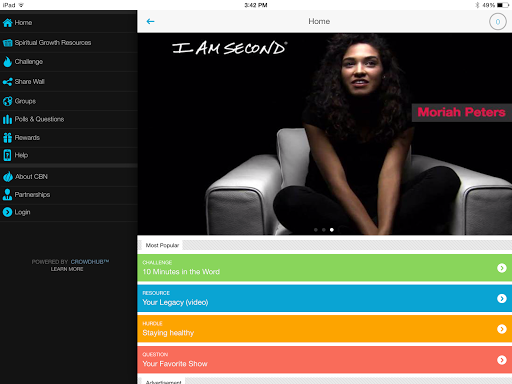
Task: Expand the Your Legacy (video) chevron
Action: point(502,298)
